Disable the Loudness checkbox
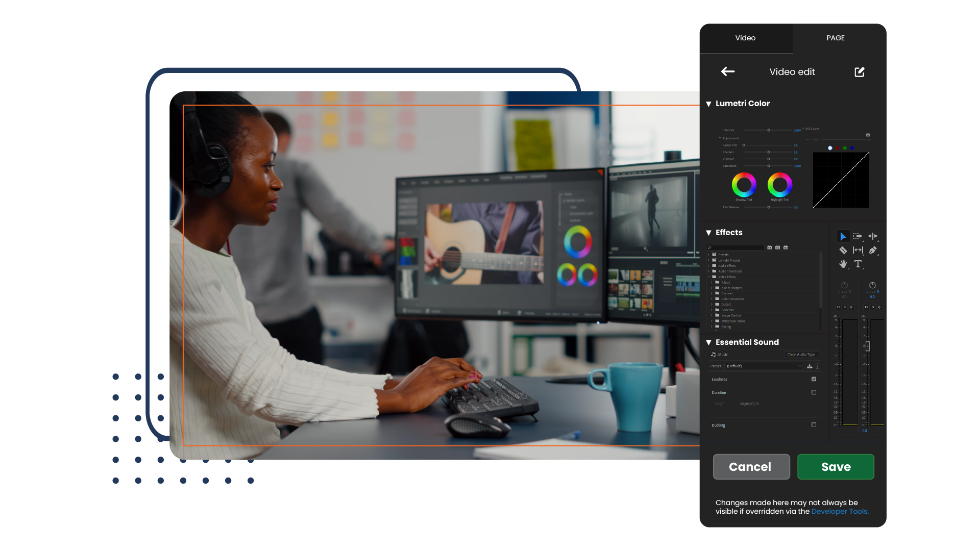This screenshot has height=551, width=980. tap(814, 379)
